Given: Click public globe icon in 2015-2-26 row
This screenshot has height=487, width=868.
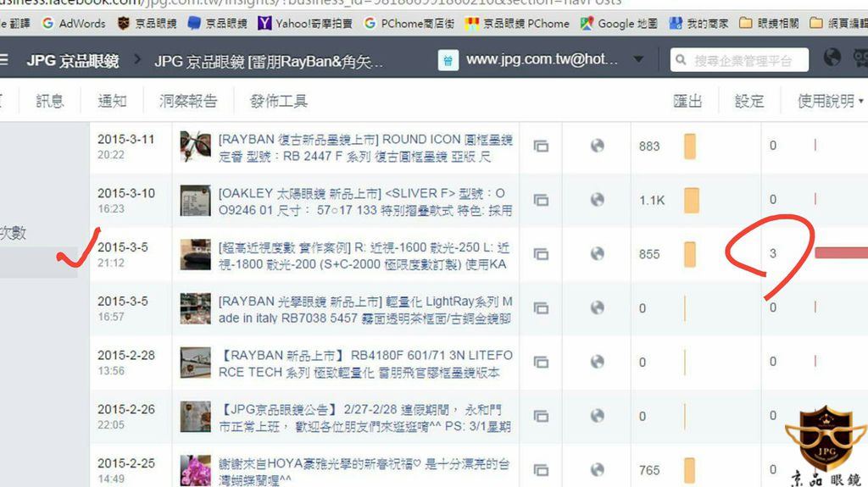Looking at the screenshot, I should pos(598,415).
